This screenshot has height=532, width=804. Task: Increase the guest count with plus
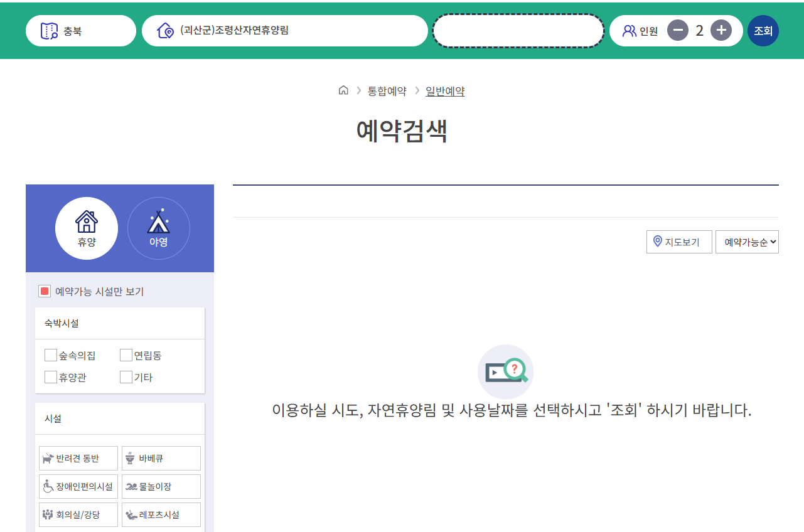[x=721, y=30]
